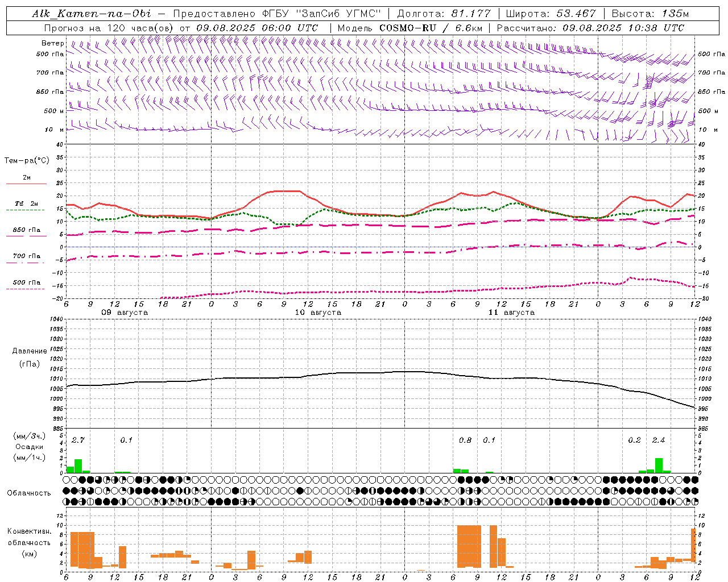Click the "700 гПа" temperature legend entry
This screenshot has height=582, width=728.
click(x=27, y=256)
